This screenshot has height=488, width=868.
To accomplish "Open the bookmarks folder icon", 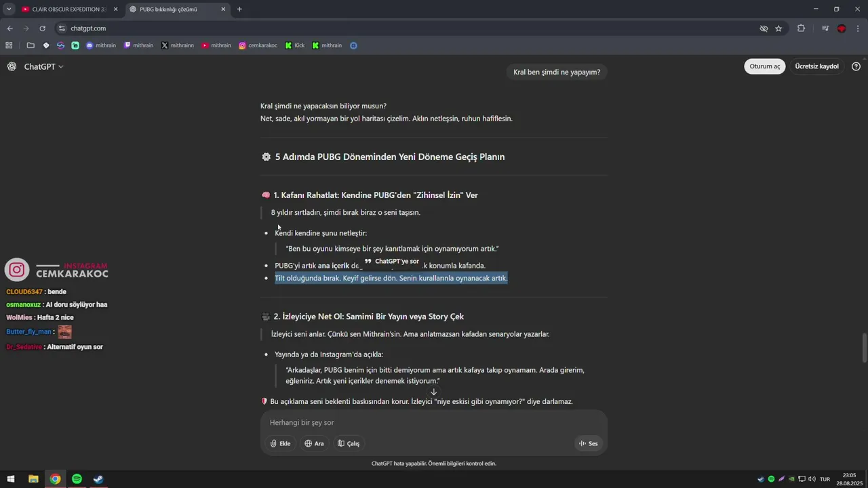I will [x=31, y=45].
